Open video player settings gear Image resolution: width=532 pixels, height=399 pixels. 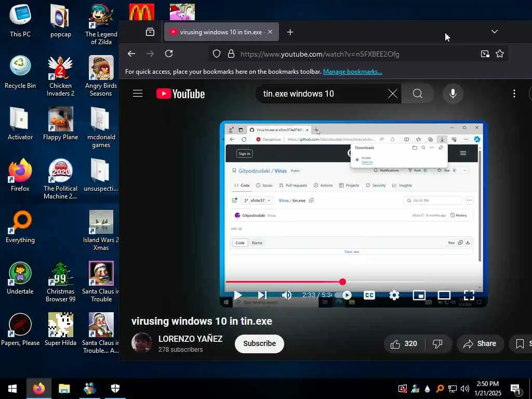394,295
